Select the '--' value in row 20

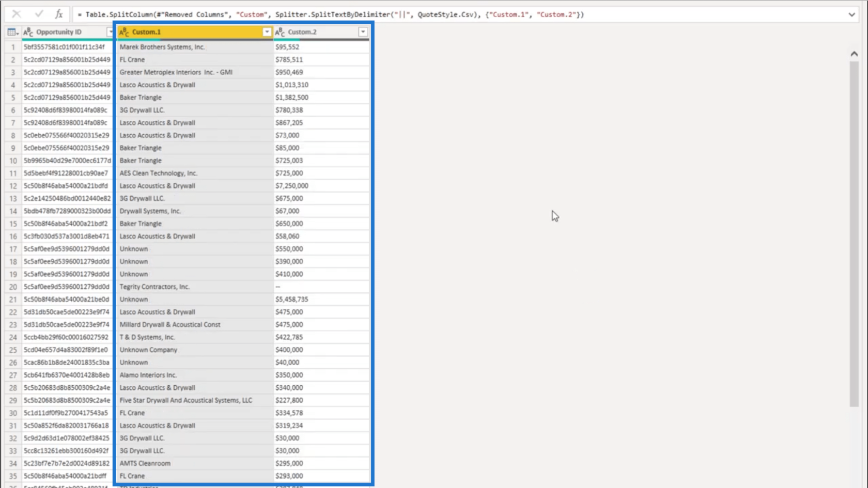[x=321, y=287]
